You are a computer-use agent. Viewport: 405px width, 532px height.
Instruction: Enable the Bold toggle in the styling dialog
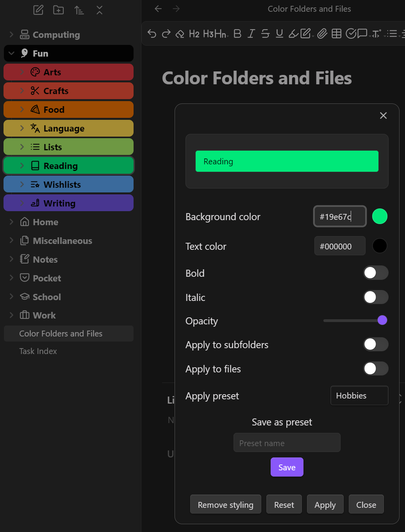point(376,273)
